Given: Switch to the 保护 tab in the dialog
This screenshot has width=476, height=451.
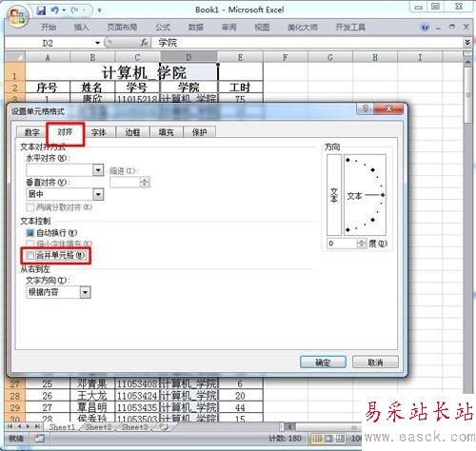Looking at the screenshot, I should (x=199, y=132).
